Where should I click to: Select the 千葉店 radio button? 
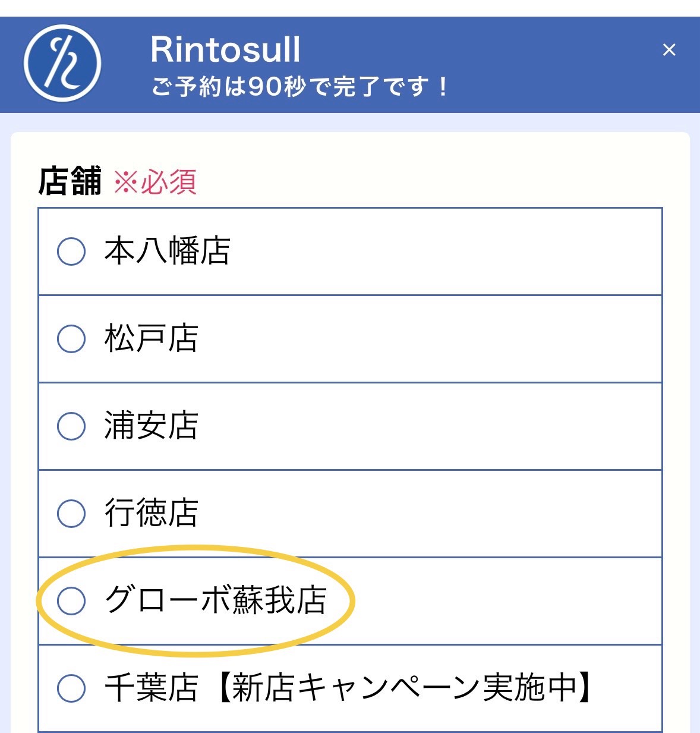tap(71, 688)
